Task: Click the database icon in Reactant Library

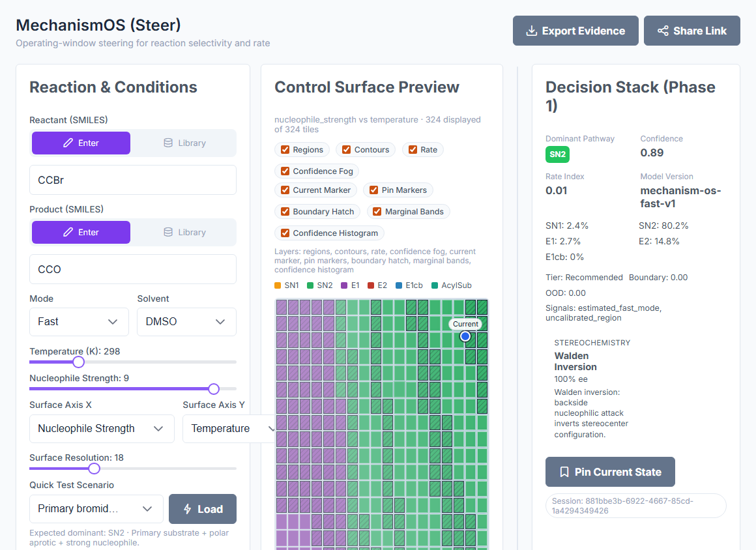Action: (167, 143)
